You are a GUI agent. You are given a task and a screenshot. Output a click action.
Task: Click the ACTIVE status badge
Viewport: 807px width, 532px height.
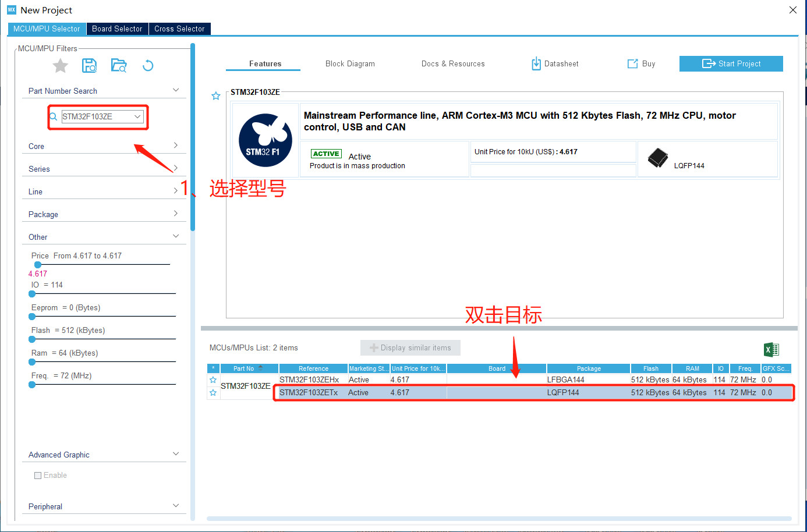[326, 154]
